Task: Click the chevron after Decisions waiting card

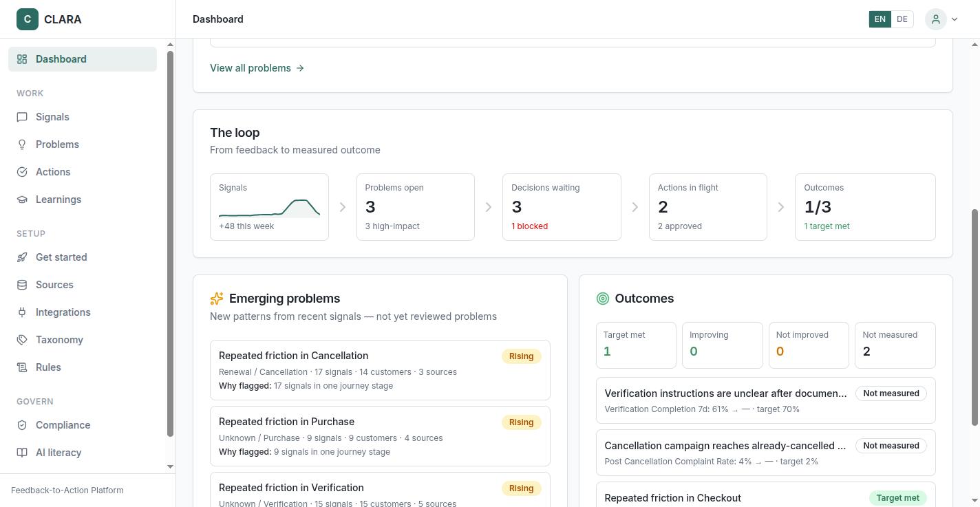Action: click(635, 207)
